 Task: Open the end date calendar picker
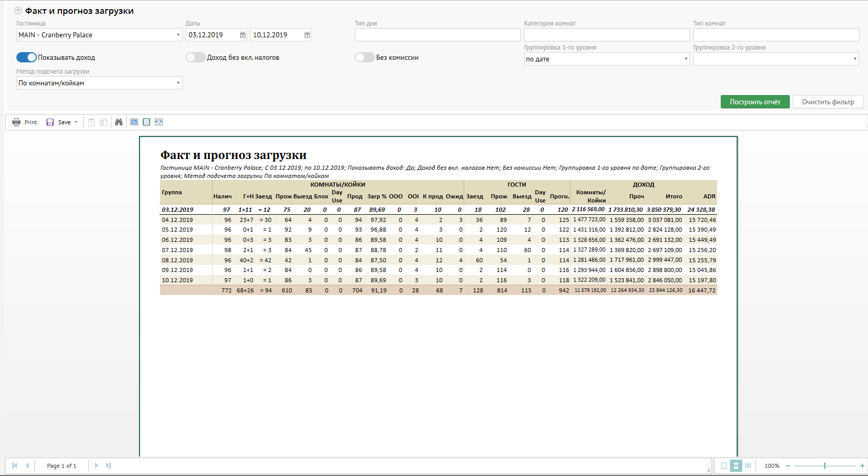coord(307,35)
